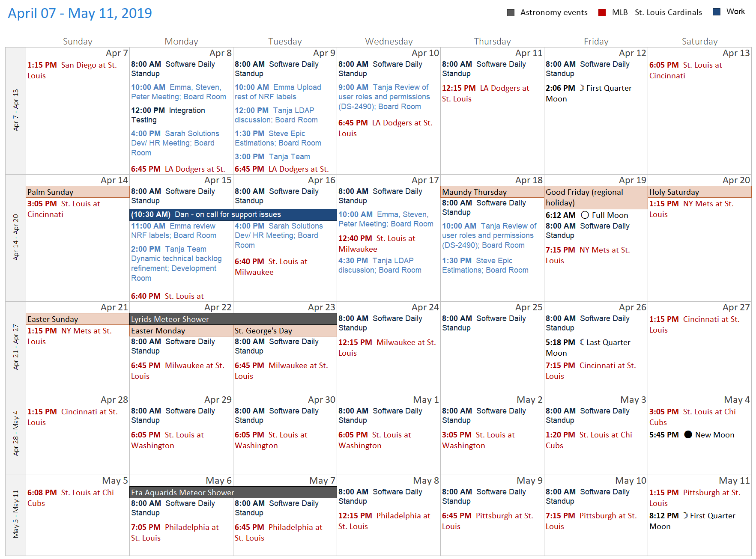The width and height of the screenshot is (756, 559).
Task: Select the Wednesday column header
Action: (x=388, y=41)
